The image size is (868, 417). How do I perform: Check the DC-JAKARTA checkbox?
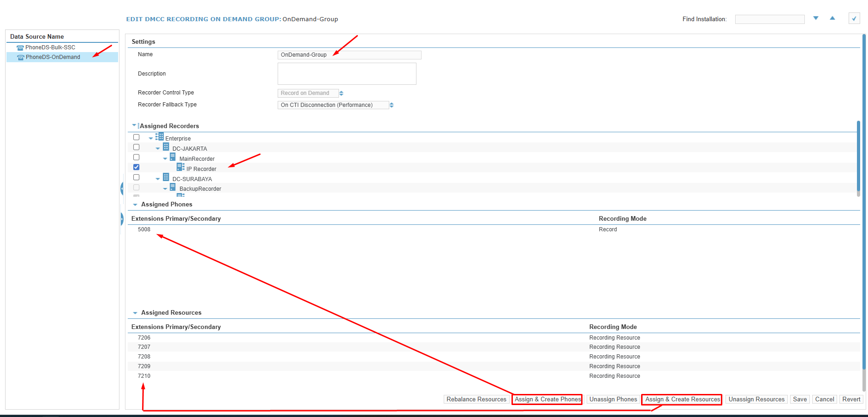(x=137, y=147)
